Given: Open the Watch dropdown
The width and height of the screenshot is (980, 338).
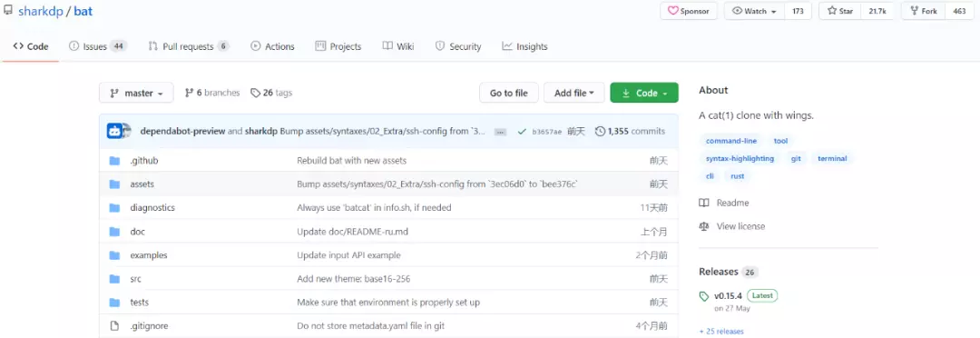Looking at the screenshot, I should [x=754, y=11].
